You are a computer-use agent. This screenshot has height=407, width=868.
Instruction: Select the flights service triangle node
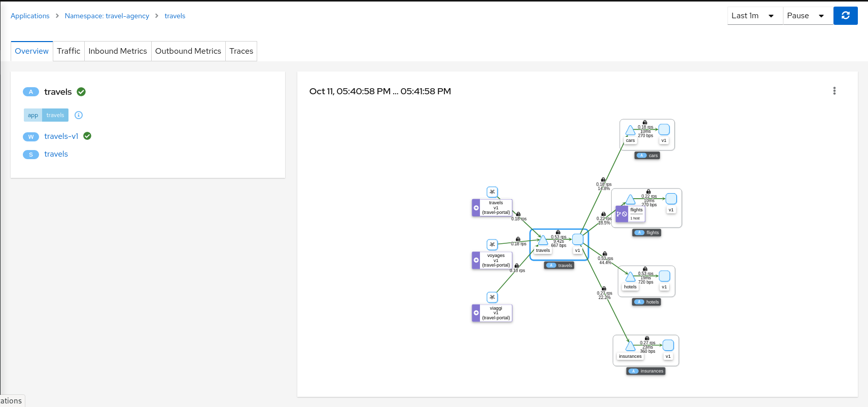[631, 200]
